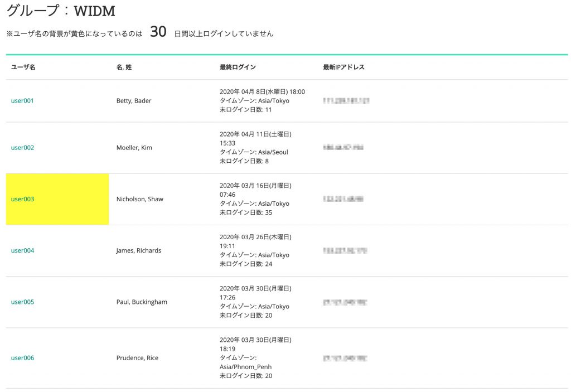571x392 pixels.
Task: Open user001 profile link
Action: (22, 101)
